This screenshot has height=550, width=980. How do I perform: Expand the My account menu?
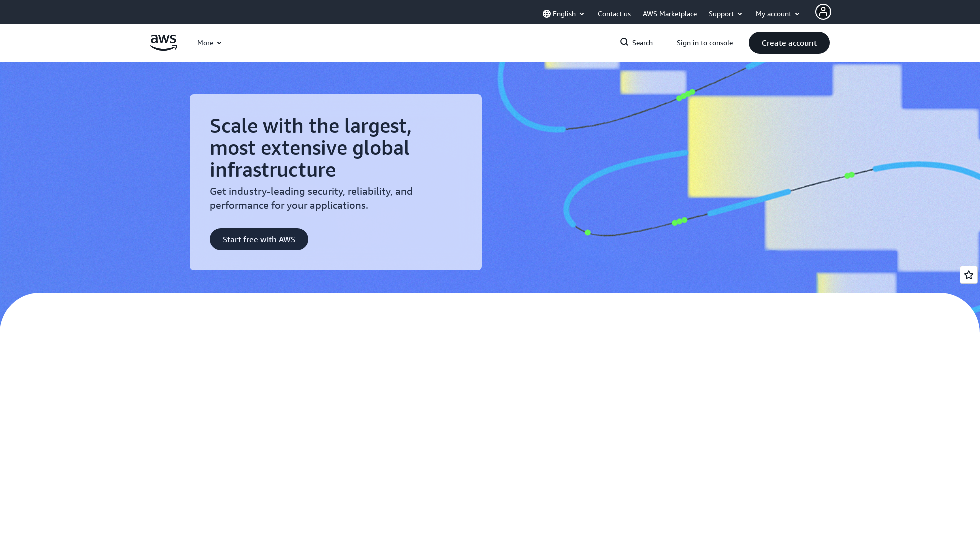click(778, 14)
